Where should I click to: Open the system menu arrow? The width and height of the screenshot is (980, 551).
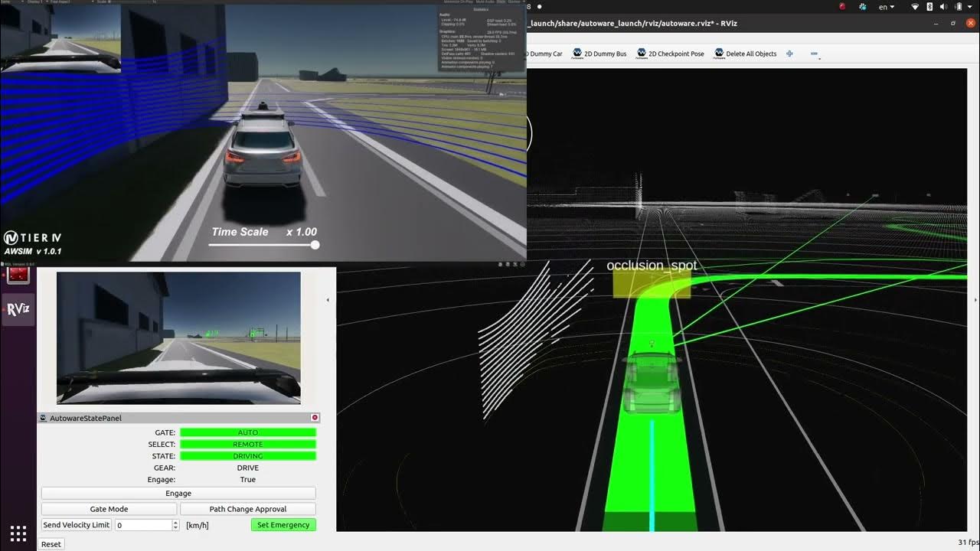pos(972,7)
